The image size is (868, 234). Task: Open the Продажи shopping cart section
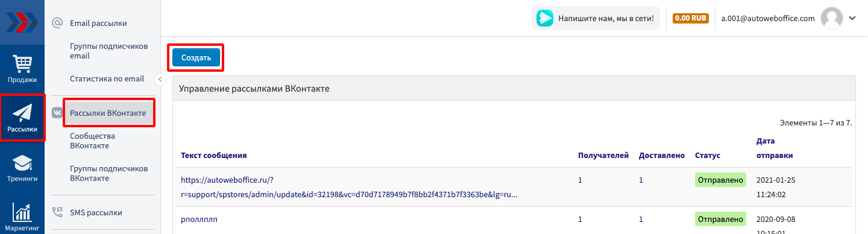[22, 68]
